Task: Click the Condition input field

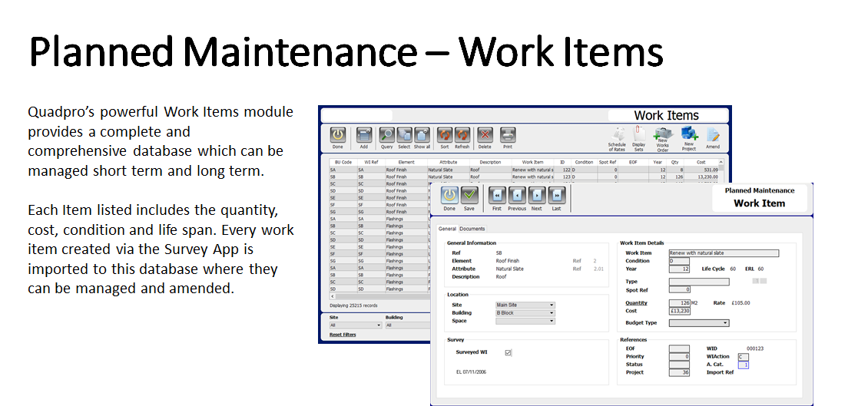Action: tap(679, 261)
